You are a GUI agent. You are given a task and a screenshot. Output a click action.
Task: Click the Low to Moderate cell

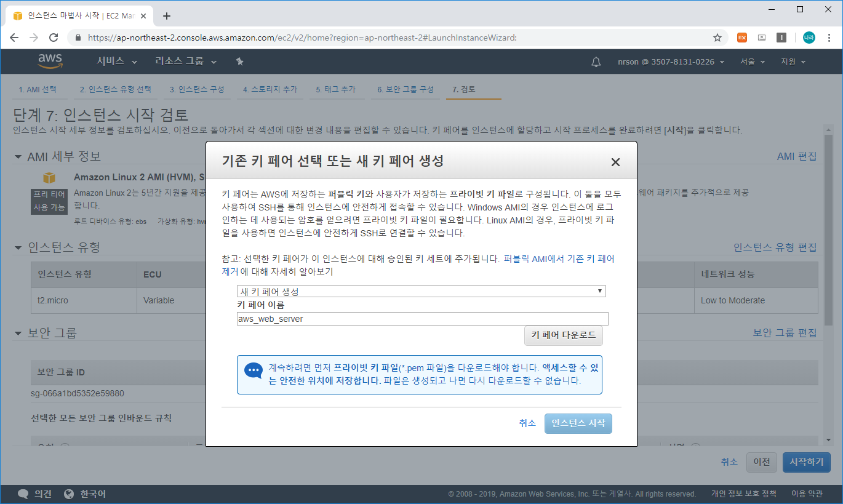(x=756, y=300)
